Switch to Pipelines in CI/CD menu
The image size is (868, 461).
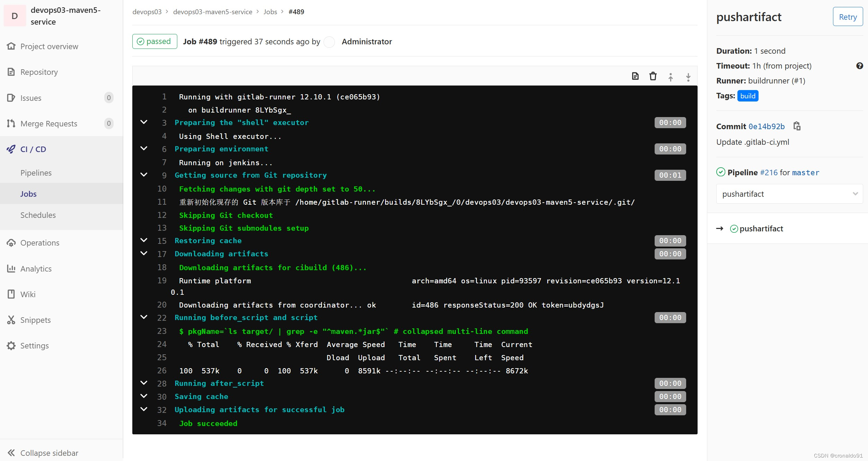coord(36,172)
